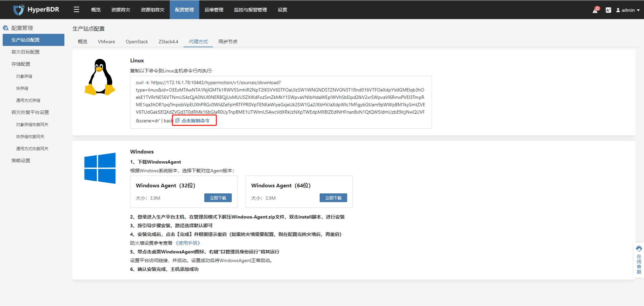The width and height of the screenshot is (644, 306).
Task: Download the 64-bit Windows Agent
Action: coord(333,198)
